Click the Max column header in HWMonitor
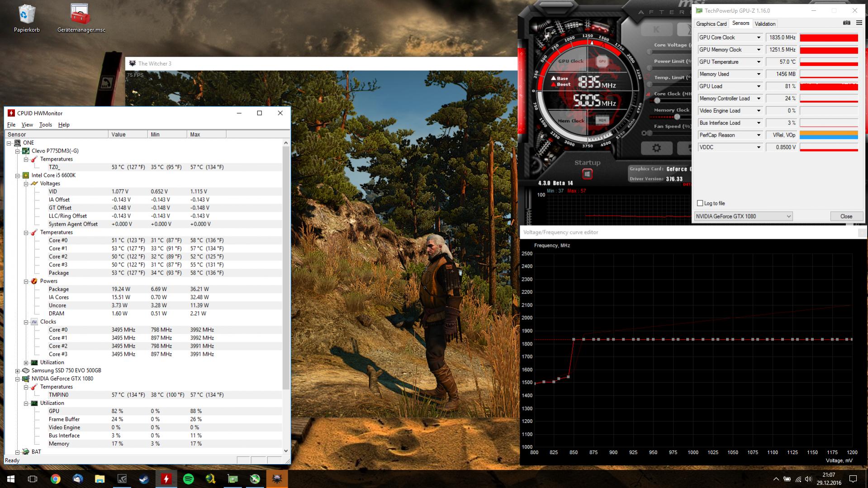 click(x=207, y=134)
